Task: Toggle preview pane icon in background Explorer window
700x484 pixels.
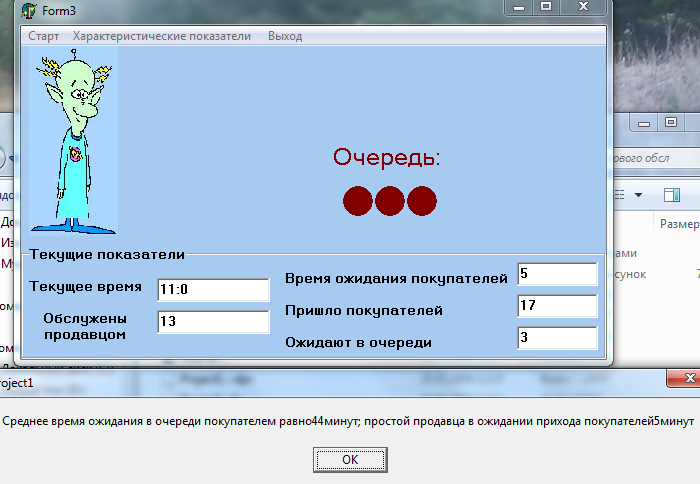Action: click(671, 195)
